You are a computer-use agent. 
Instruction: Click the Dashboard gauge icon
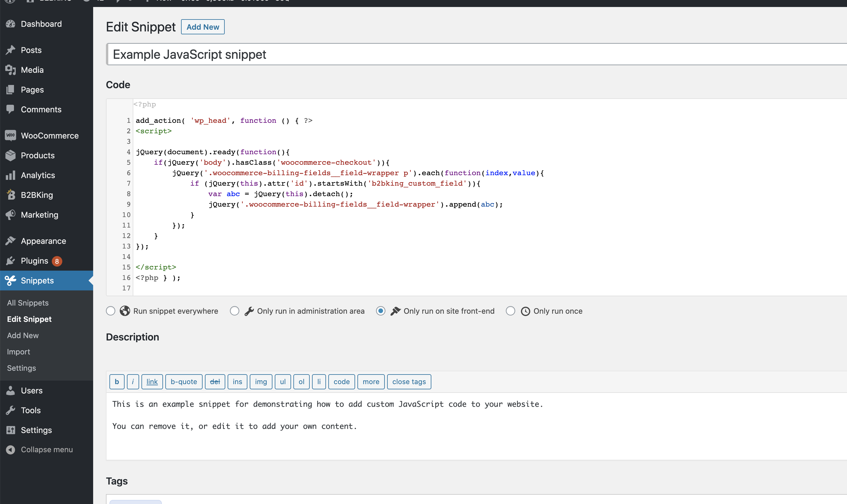pos(10,24)
